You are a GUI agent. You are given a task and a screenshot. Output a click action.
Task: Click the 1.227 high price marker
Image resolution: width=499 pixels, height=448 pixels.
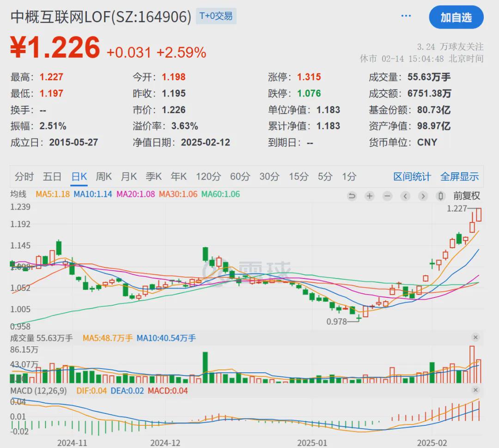coord(456,208)
